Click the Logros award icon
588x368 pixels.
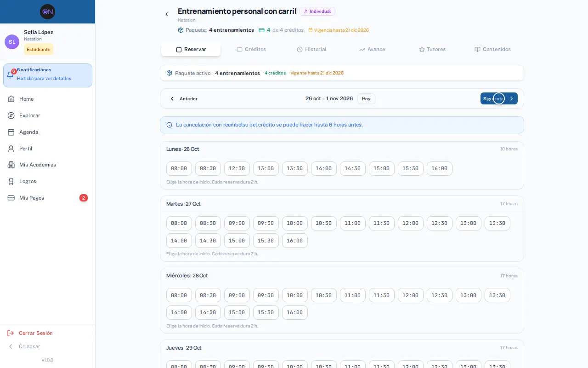[11, 181]
